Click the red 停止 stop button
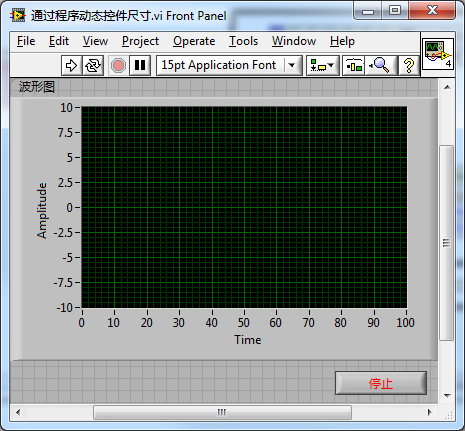465x431 pixels. pyautogui.click(x=381, y=383)
